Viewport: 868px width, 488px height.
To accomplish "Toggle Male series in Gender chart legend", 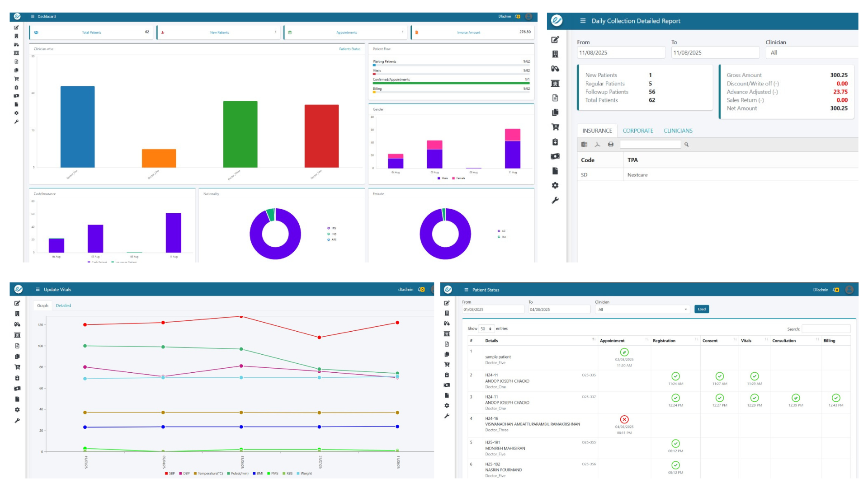I will click(442, 178).
